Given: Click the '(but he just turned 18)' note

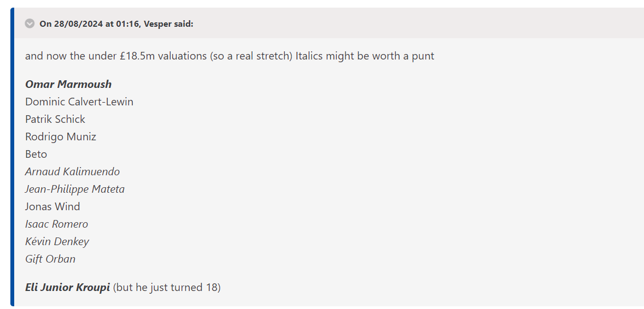Looking at the screenshot, I should coord(167,287).
